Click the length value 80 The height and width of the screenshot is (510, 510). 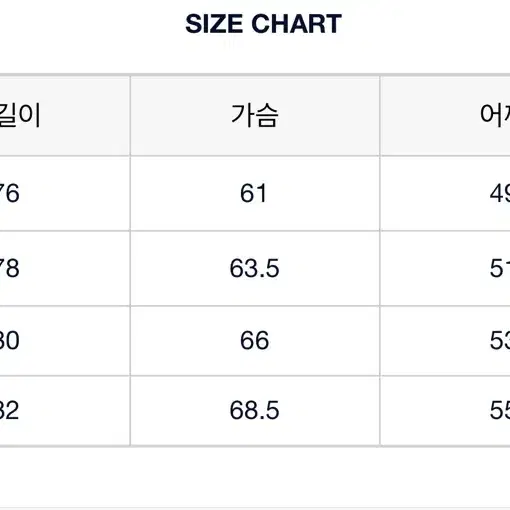click(x=10, y=340)
